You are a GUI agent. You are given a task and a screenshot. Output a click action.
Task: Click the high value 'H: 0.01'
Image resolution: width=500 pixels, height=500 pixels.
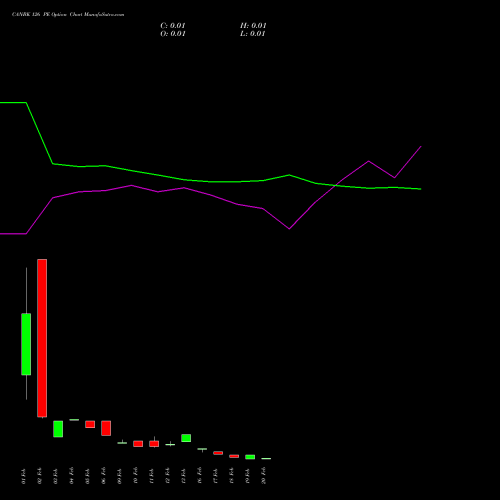253,26
